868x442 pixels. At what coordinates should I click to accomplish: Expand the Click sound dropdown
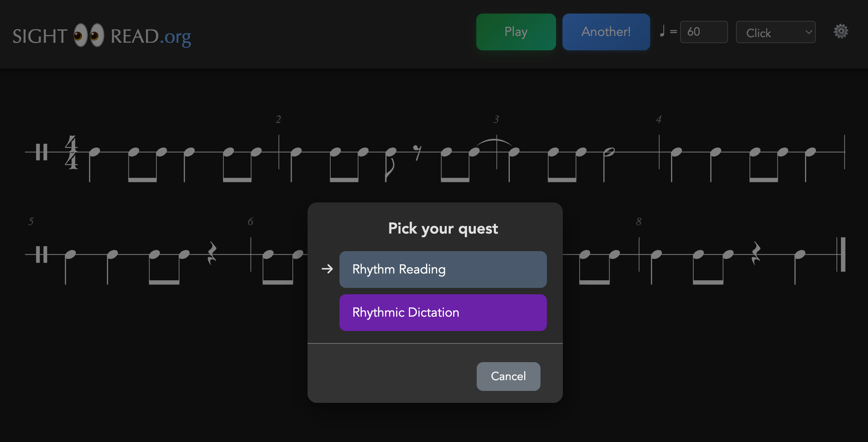(775, 32)
